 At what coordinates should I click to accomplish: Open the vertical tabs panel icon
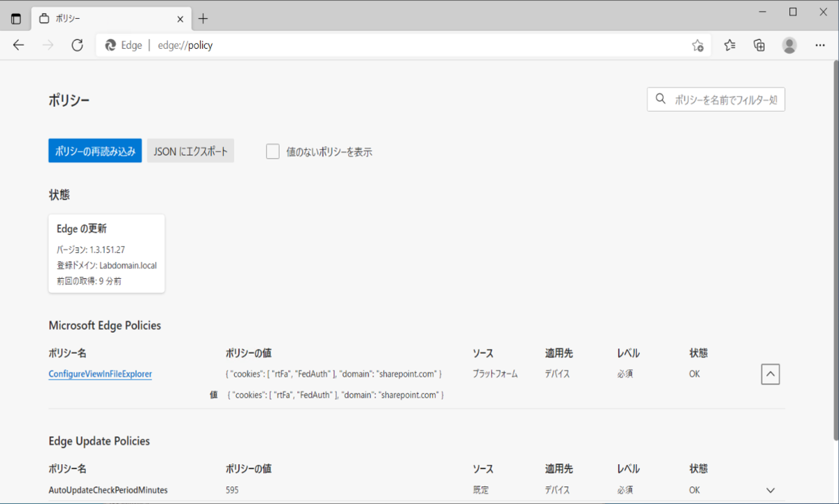(x=16, y=18)
